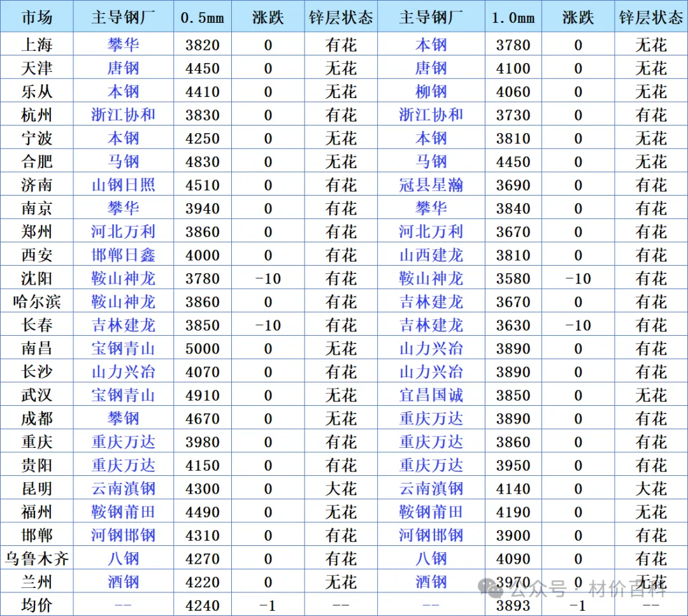Select the 市场 column header
Viewport: 688px width, 616px height.
(37, 17)
